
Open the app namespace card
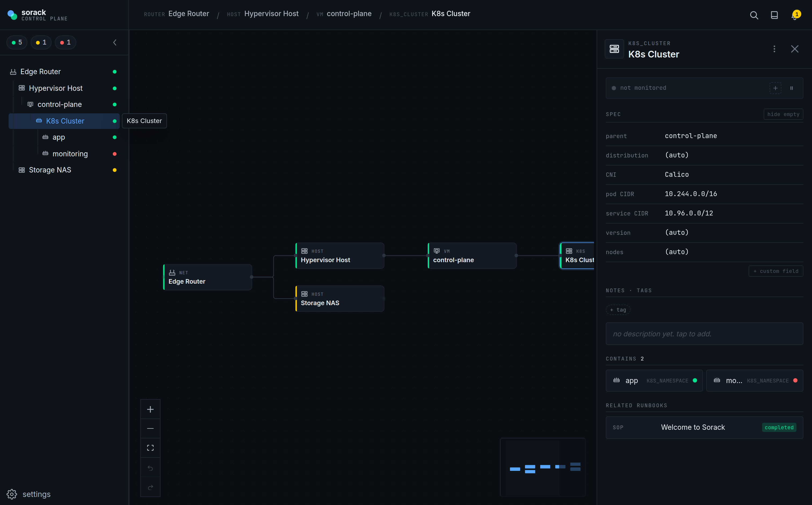654,380
